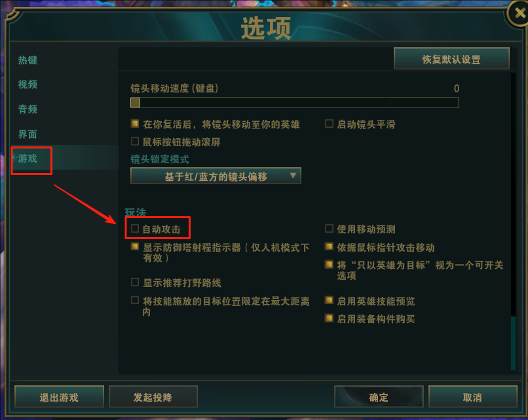Disable 启用英雄技能预览 checkbox
528x420 pixels.
[329, 300]
